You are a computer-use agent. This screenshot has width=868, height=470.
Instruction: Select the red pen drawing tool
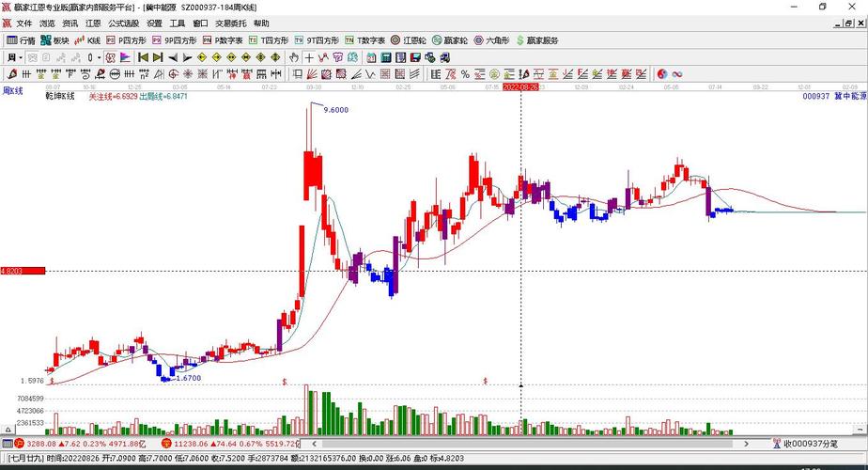tap(12, 73)
